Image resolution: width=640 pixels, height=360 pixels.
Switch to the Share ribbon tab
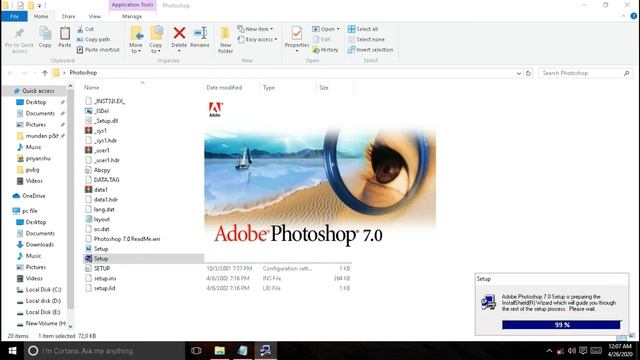tap(68, 16)
